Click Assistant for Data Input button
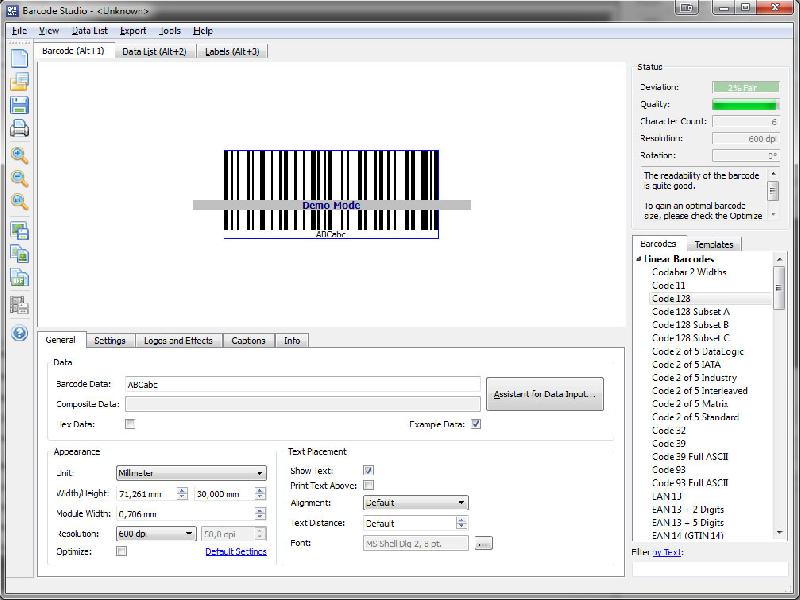Viewport: 800px width, 600px height. coord(545,394)
